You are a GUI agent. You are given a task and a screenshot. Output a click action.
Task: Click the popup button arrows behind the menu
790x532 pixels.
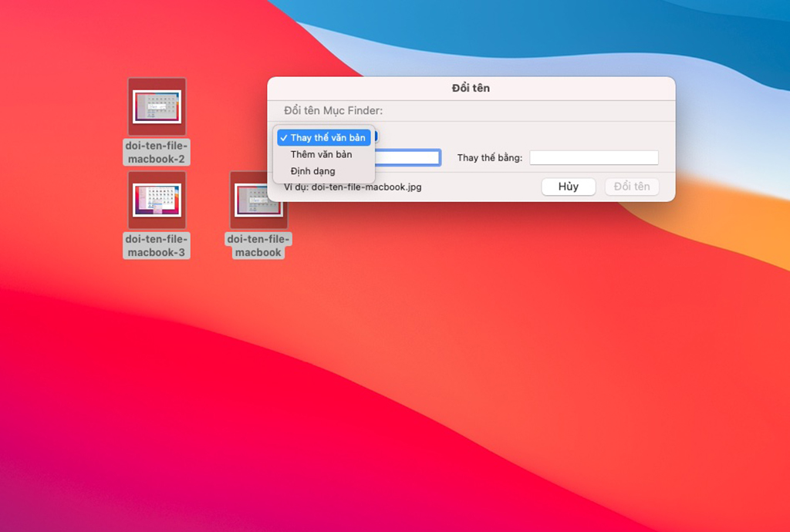click(x=375, y=137)
